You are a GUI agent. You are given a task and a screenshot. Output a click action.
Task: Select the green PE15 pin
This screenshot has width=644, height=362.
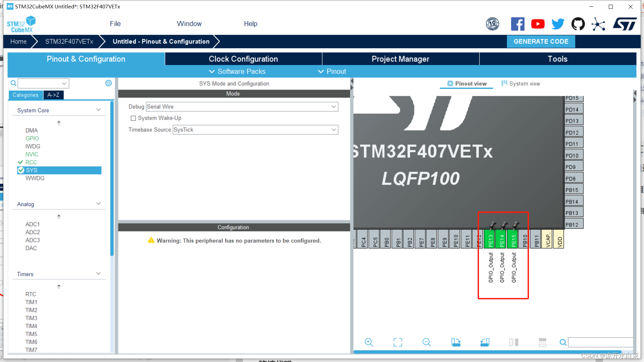point(513,239)
